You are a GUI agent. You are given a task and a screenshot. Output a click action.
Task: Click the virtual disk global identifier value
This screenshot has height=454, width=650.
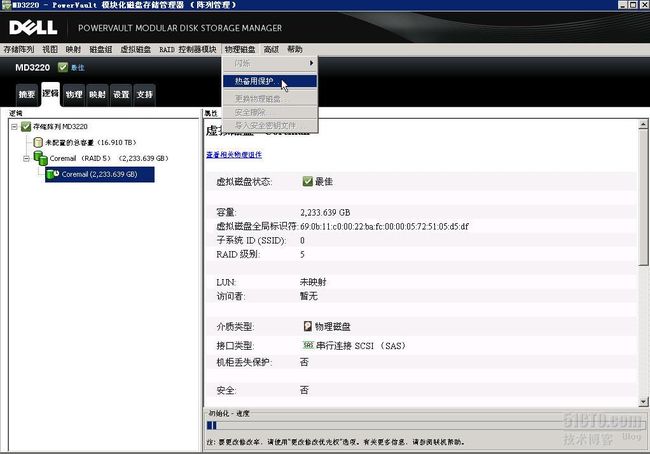pyautogui.click(x=384, y=226)
